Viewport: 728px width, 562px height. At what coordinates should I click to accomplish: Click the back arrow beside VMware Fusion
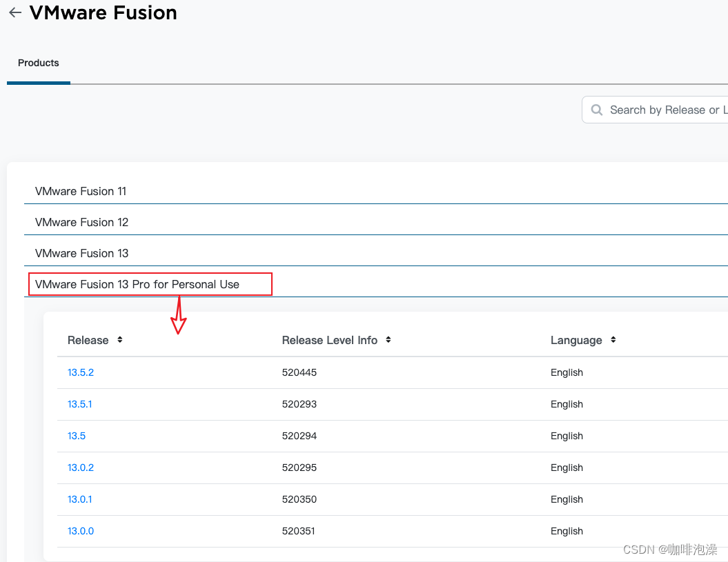coord(15,12)
